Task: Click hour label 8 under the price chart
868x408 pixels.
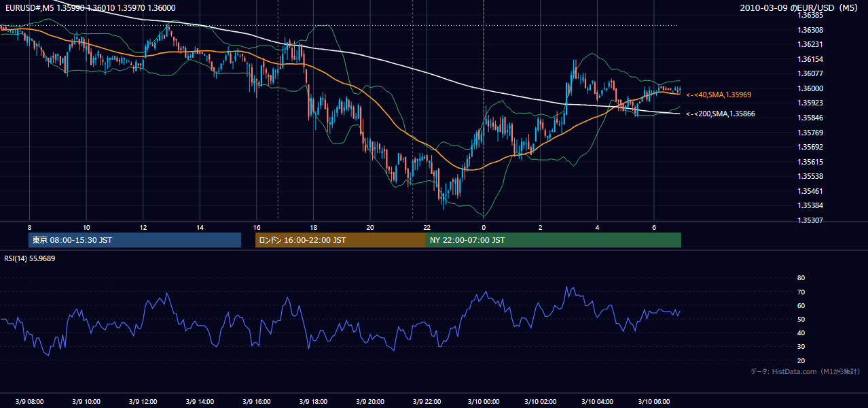Action: tap(29, 227)
